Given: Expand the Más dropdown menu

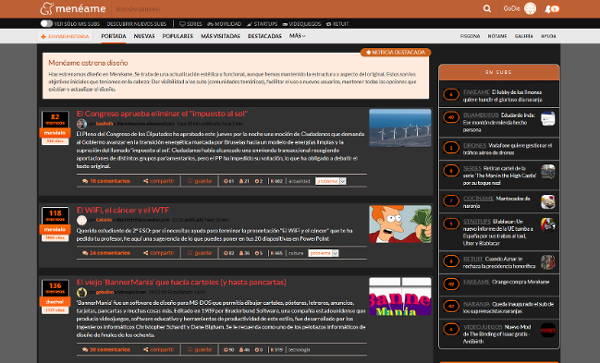Looking at the screenshot, I should click(297, 36).
